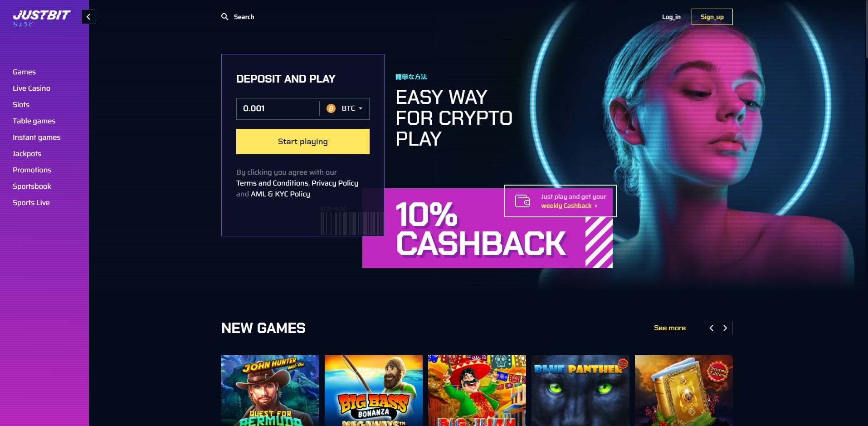The width and height of the screenshot is (868, 426).
Task: Show next new games with right arrow
Action: coord(725,328)
